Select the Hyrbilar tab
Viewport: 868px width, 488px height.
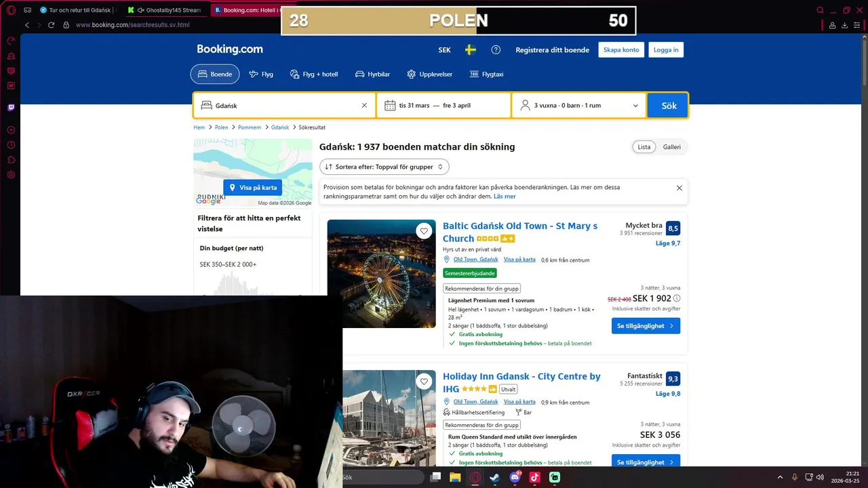(x=372, y=74)
